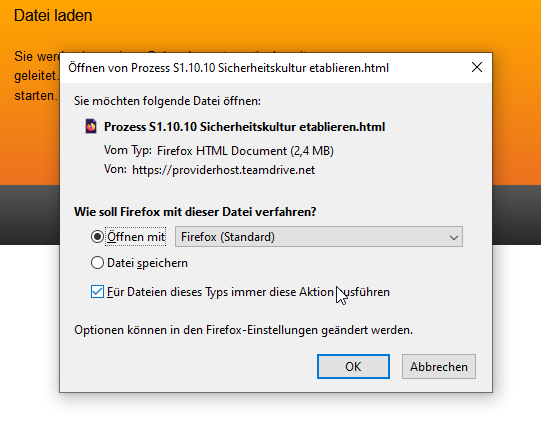Click the 'Datei speichern' label
Screen dimensions: 541x438
[x=147, y=263]
